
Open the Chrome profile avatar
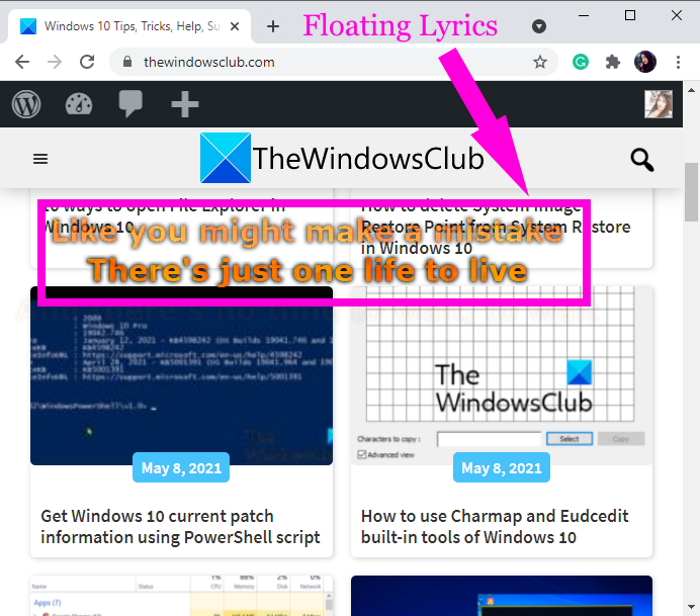tap(645, 62)
